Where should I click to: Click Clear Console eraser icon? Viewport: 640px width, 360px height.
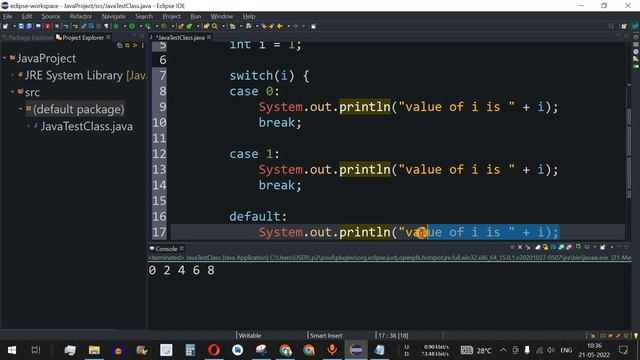click(x=538, y=247)
